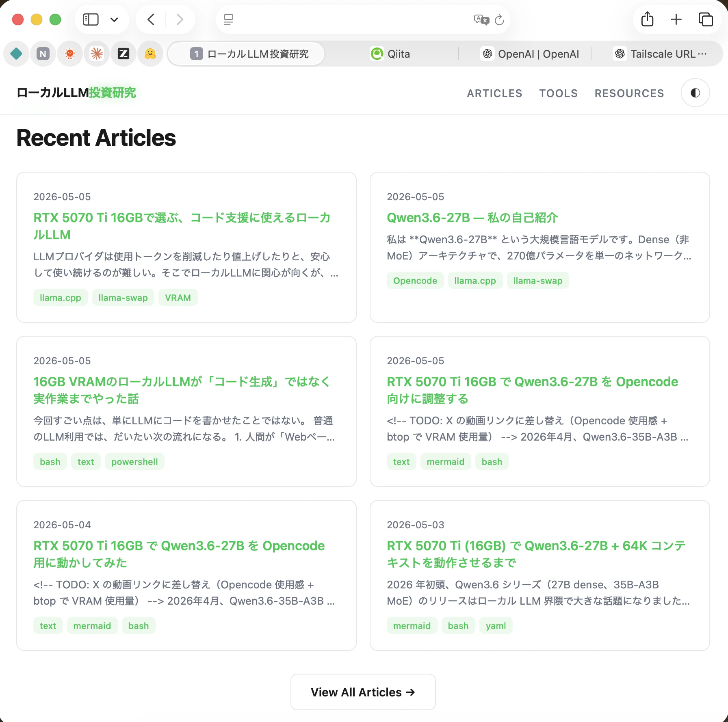Go forward to the next page
728x722 pixels.
[180, 19]
